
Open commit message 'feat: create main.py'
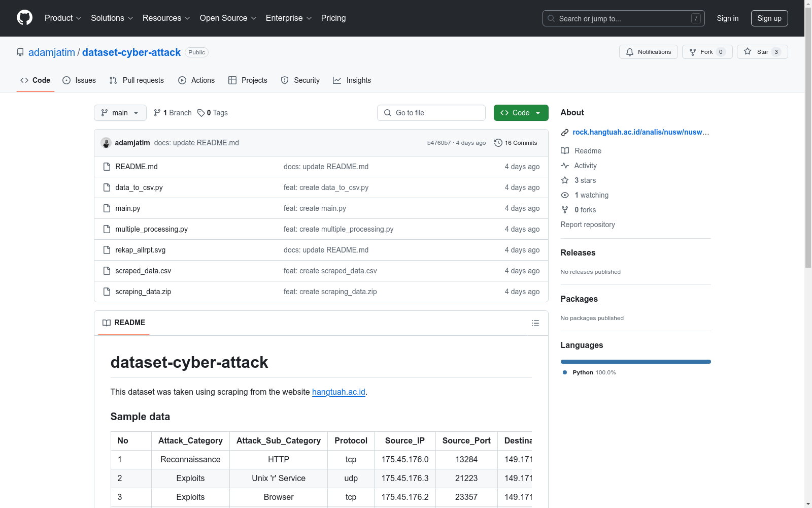coord(315,208)
